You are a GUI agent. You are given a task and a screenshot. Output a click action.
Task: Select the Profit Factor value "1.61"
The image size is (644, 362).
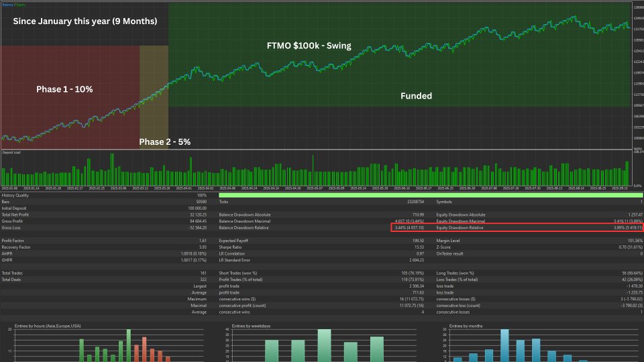coord(203,241)
